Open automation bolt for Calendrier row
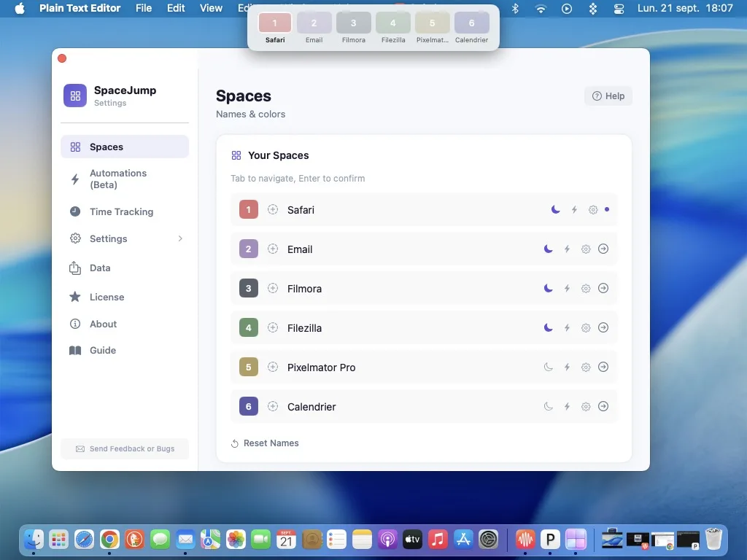This screenshot has height=560, width=747. pyautogui.click(x=567, y=406)
